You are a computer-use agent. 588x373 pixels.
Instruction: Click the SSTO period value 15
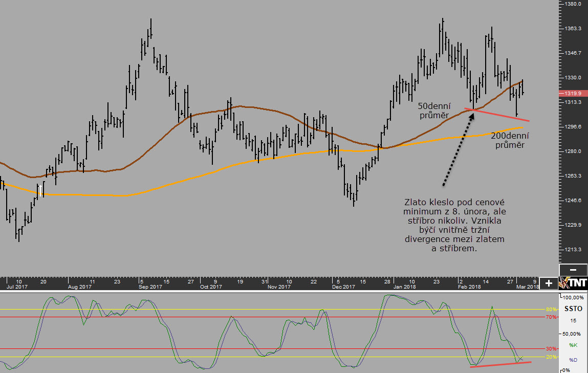click(573, 320)
